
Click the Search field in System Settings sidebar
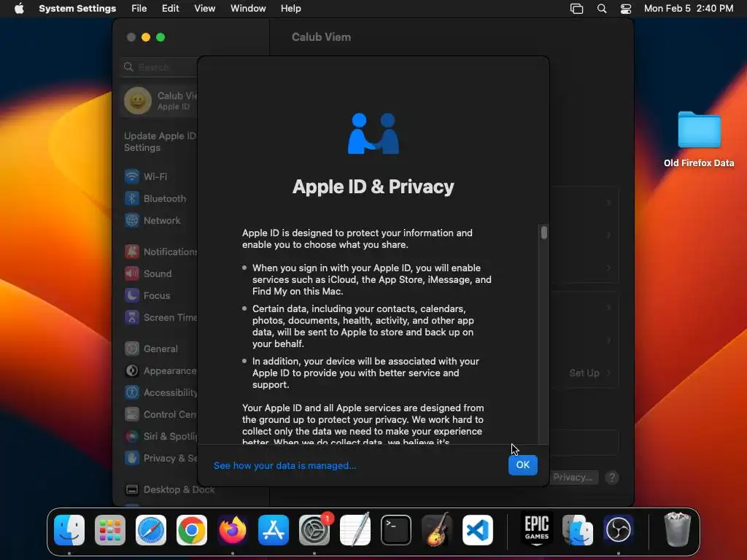coord(160,67)
